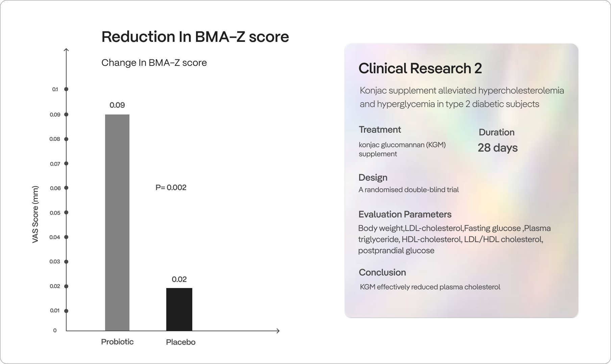Click the Evaluation Parameters heading
Image resolution: width=611 pixels, height=364 pixels.
coord(405,214)
